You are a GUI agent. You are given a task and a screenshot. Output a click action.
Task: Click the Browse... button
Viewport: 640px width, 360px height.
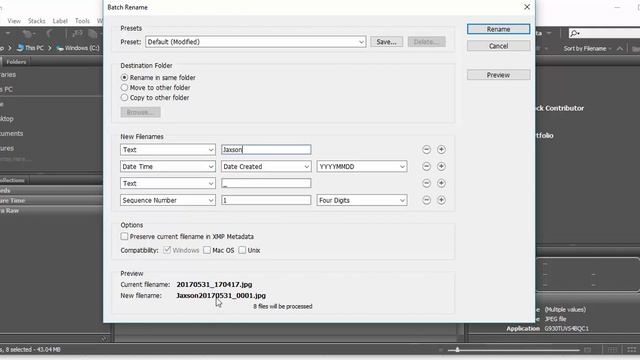pyautogui.click(x=140, y=112)
